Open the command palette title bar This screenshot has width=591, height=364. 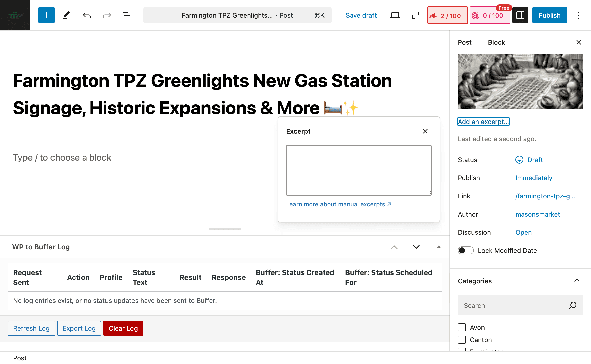pos(237,15)
